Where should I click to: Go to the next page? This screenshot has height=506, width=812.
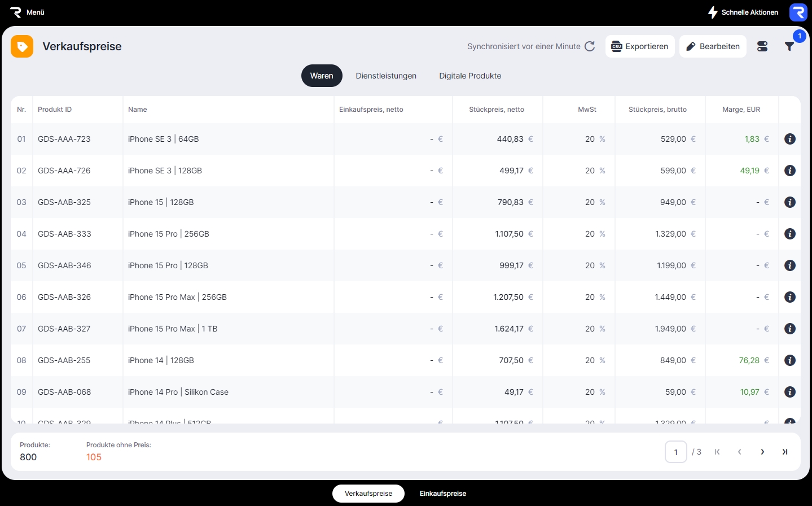point(762,452)
